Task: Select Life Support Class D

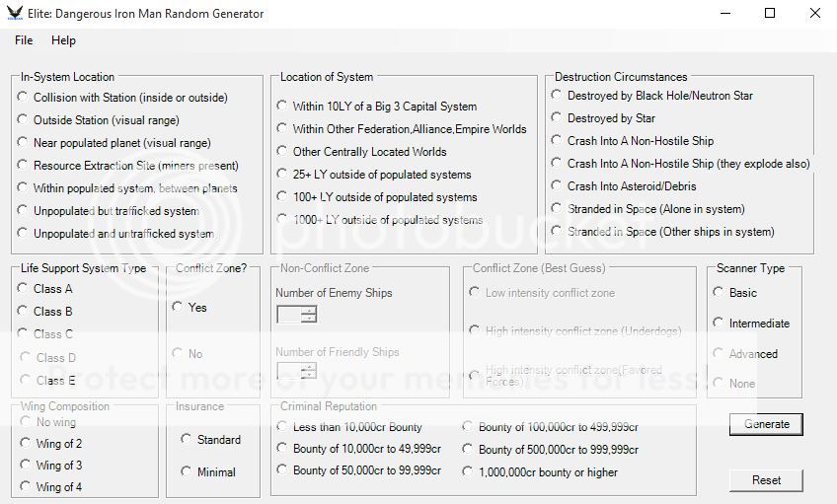Action: click(48, 357)
